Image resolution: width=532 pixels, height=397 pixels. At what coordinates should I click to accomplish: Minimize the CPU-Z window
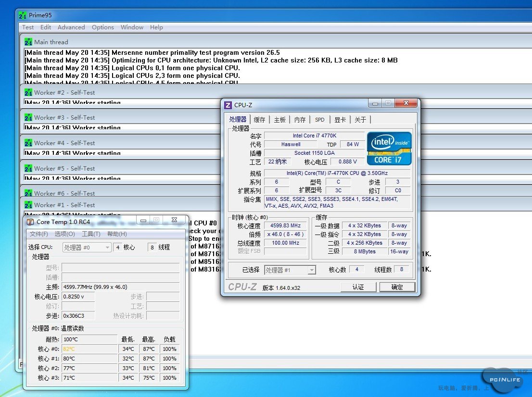click(375, 103)
